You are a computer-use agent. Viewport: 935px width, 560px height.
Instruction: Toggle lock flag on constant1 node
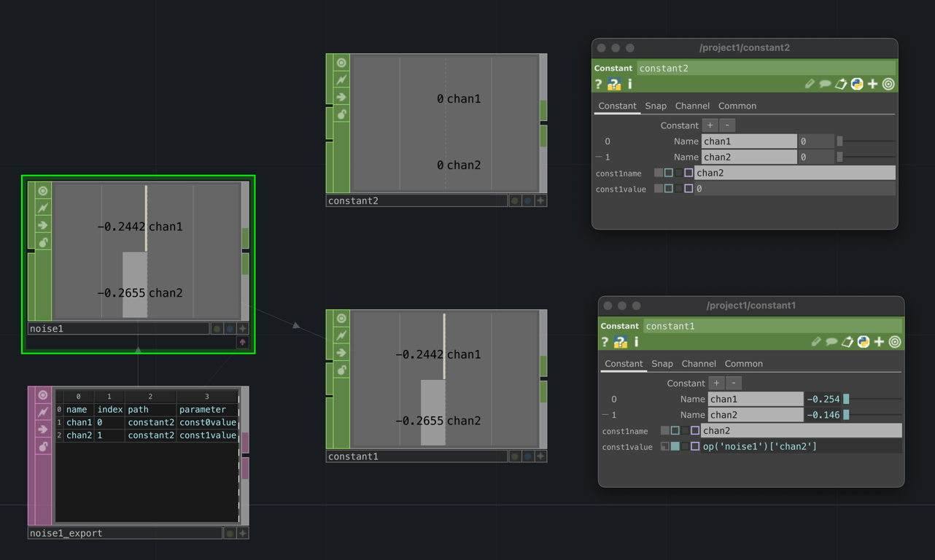click(x=341, y=370)
